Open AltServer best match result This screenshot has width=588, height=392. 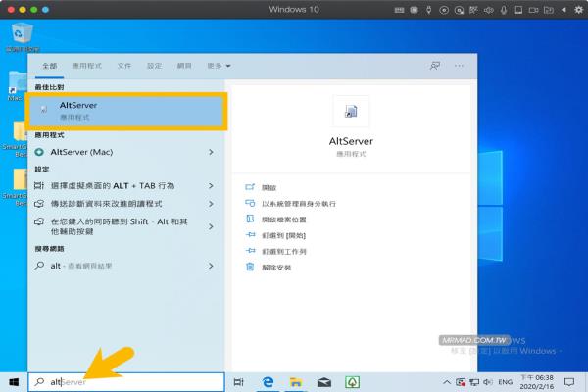pyautogui.click(x=126, y=111)
